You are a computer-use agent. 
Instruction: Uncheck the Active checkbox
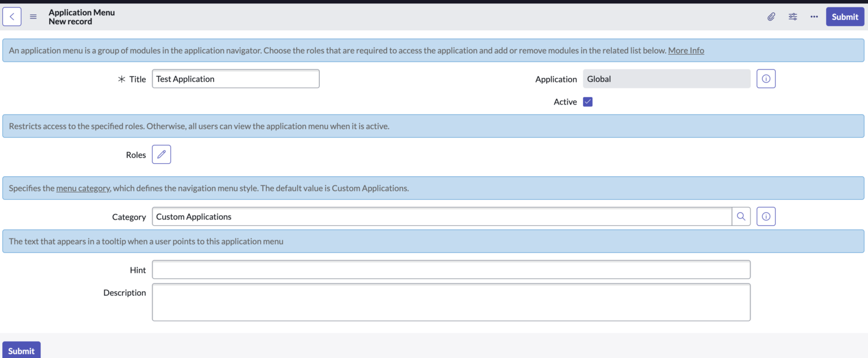tap(587, 102)
